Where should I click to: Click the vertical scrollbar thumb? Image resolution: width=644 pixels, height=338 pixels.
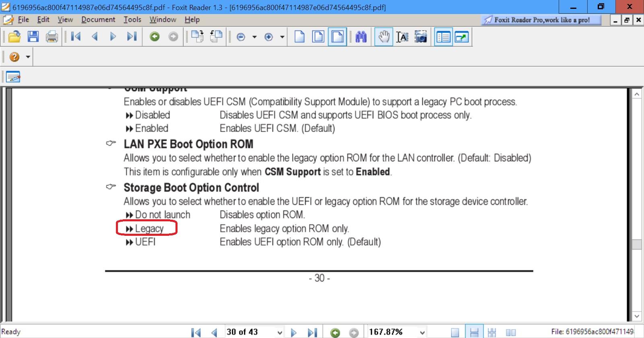(x=637, y=245)
